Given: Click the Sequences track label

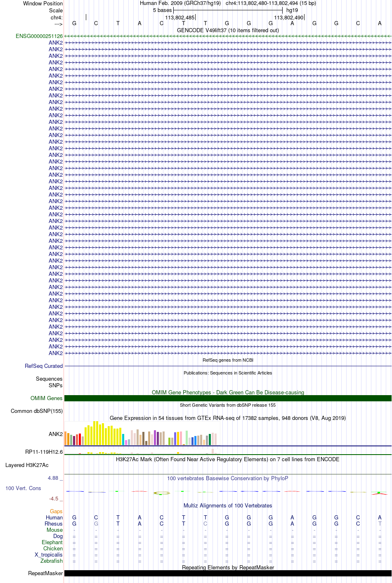Looking at the screenshot, I should [x=49, y=379].
